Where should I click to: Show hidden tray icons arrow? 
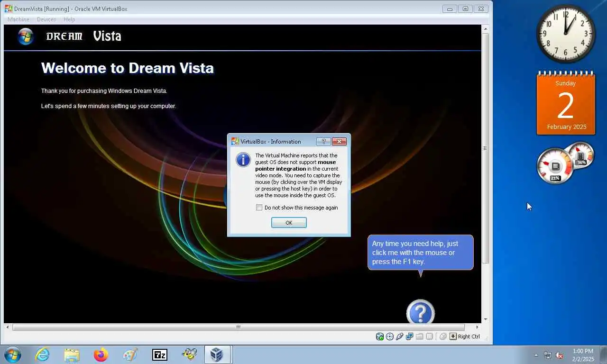(x=536, y=355)
